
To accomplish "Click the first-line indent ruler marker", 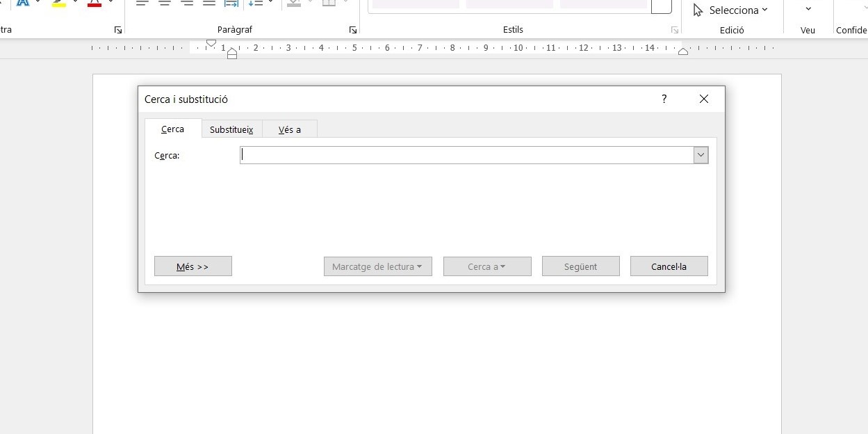I will (x=211, y=43).
